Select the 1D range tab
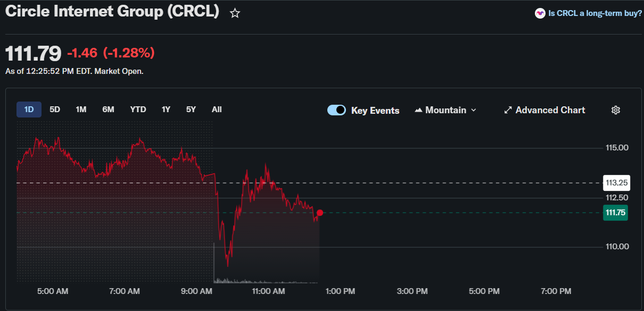 click(29, 110)
